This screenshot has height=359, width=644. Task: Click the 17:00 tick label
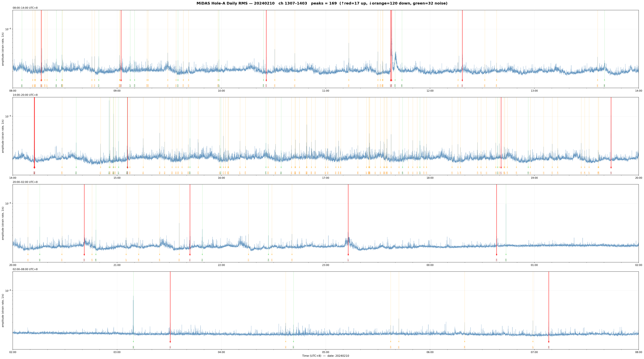(326, 178)
